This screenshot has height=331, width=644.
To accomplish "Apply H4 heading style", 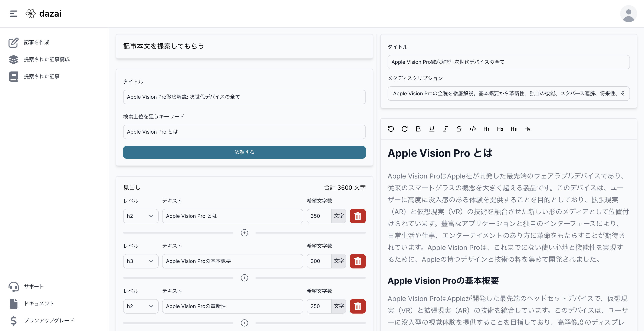I will 527,129.
